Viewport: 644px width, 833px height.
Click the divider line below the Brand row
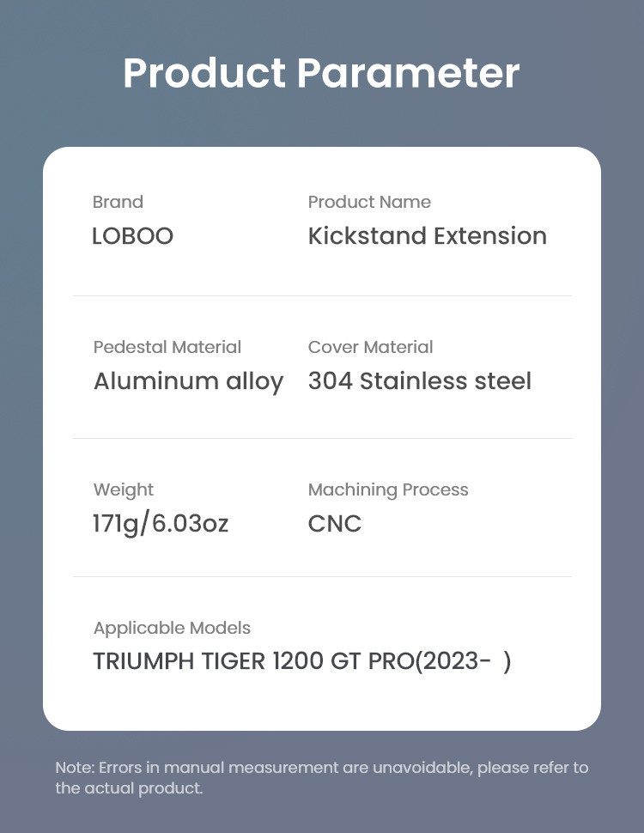click(x=322, y=296)
